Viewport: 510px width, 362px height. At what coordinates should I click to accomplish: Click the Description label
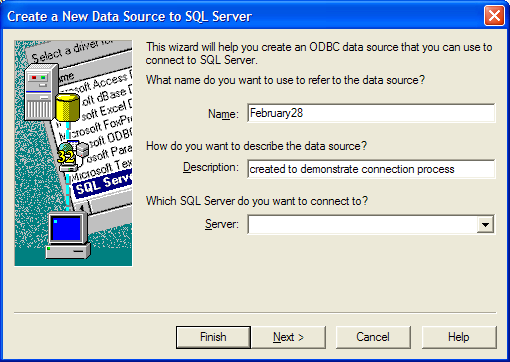[x=211, y=167]
